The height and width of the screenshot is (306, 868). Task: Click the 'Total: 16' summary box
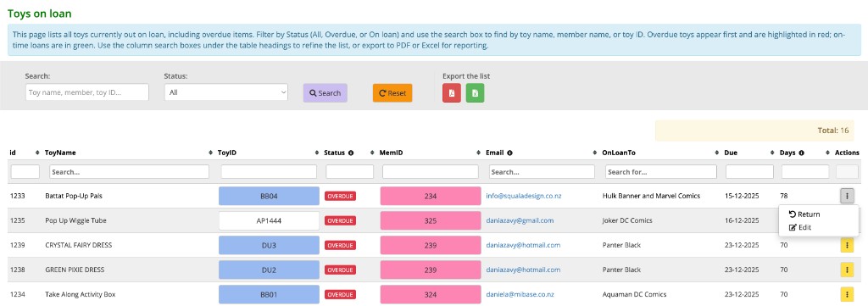[x=754, y=131]
